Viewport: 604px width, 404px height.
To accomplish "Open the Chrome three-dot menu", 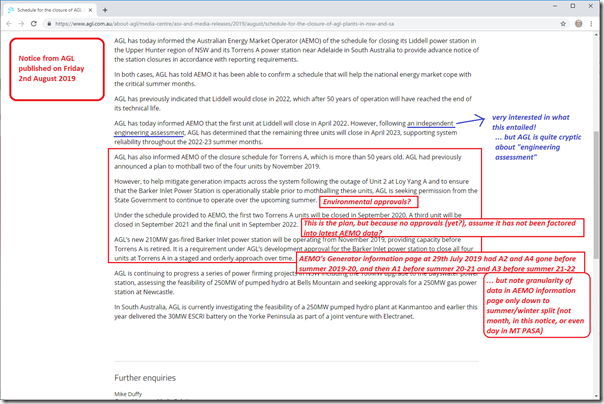I will [591, 24].
